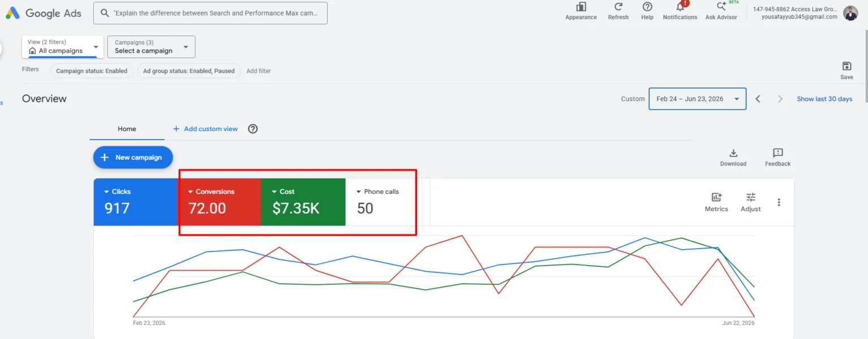Expand the Cost metric dropdown
Screen dimensions: 868x339
(275, 192)
